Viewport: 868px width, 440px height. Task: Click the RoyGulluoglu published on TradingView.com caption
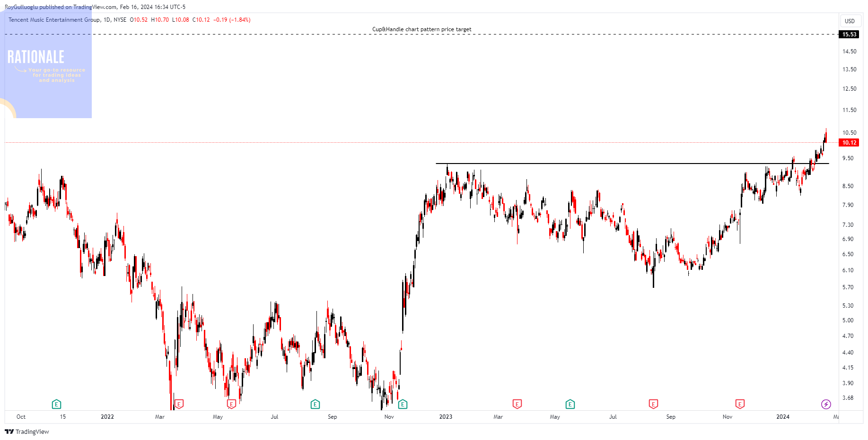coord(61,7)
